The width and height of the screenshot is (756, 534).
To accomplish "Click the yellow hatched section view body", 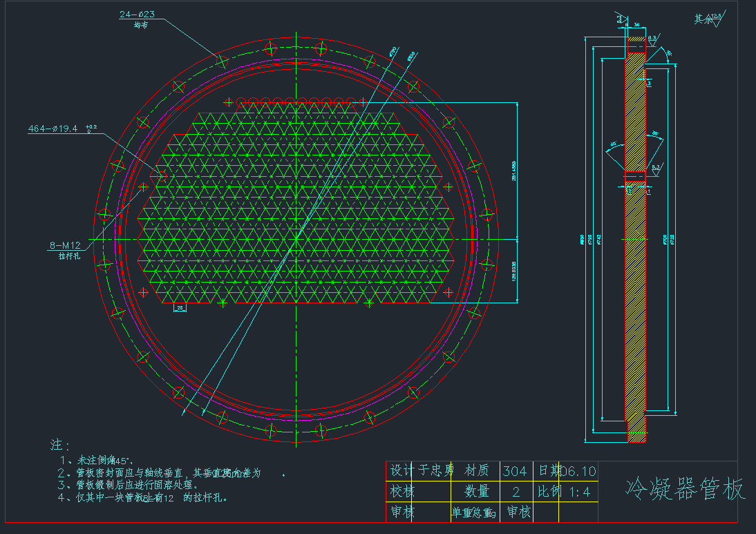I will [635, 276].
